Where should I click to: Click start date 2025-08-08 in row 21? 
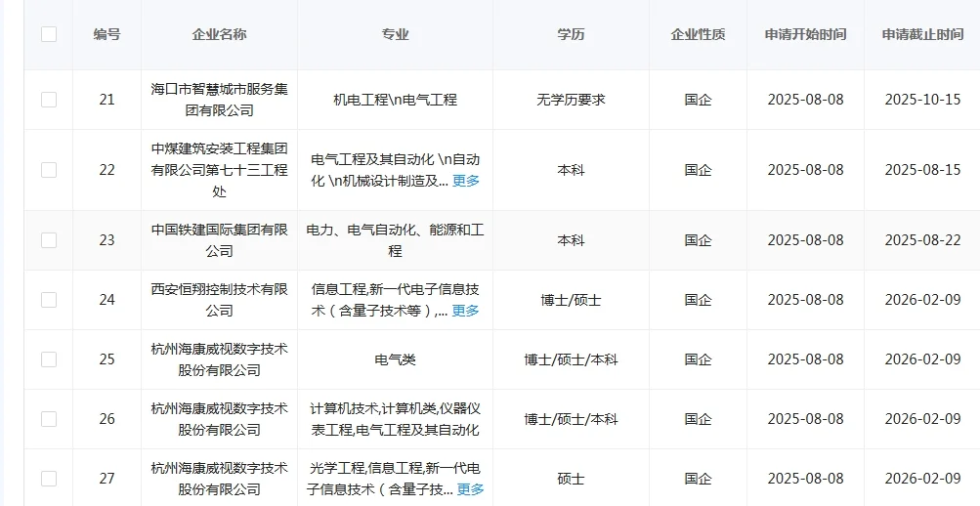[x=806, y=100]
